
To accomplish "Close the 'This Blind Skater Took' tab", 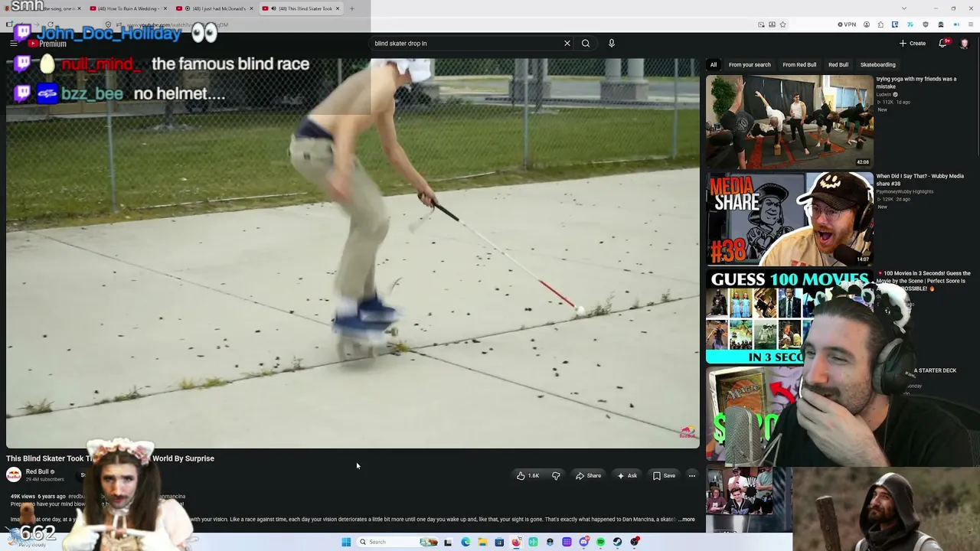I will click(x=338, y=8).
